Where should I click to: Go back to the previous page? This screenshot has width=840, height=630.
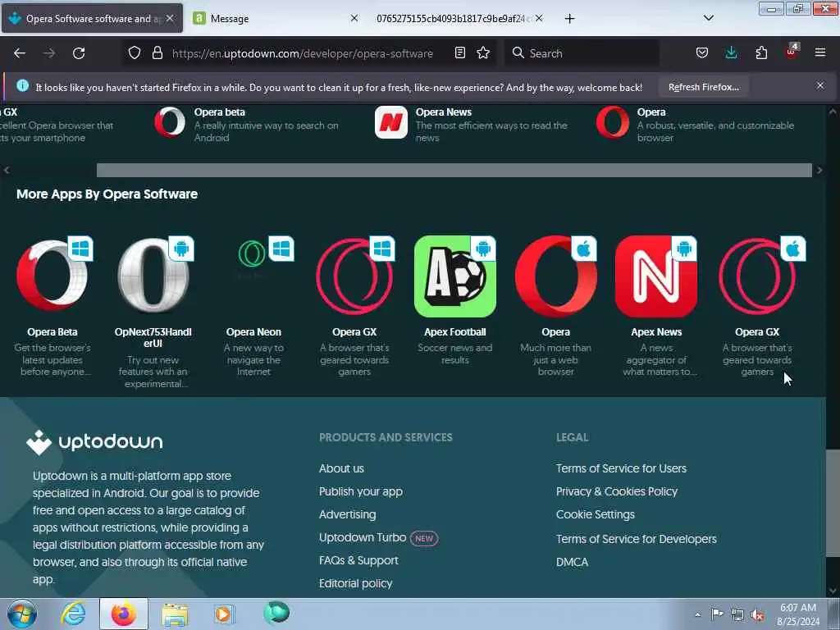(x=20, y=53)
